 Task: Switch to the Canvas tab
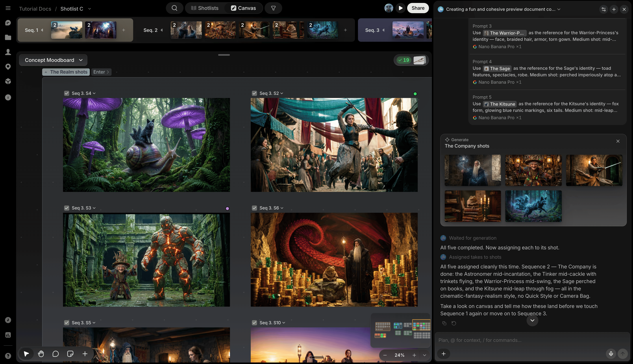click(243, 8)
